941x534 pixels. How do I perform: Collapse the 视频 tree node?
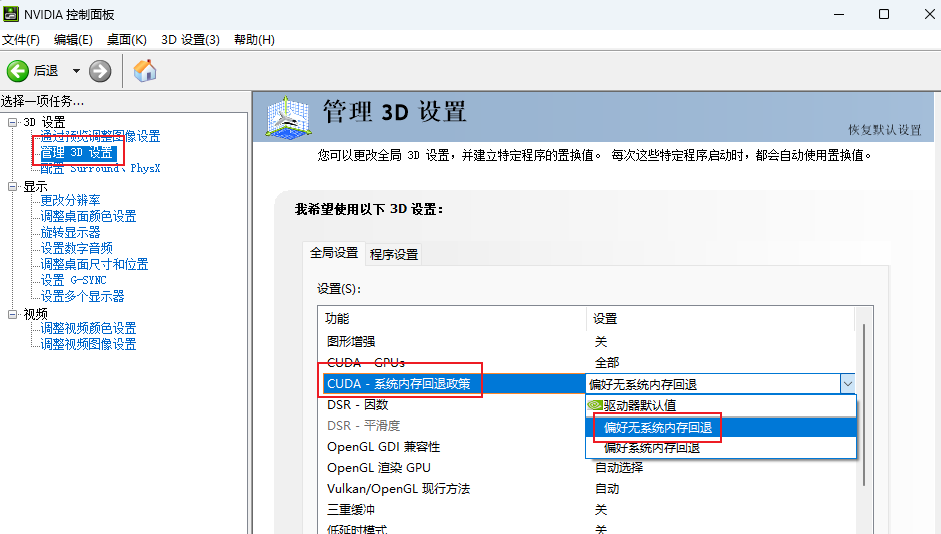(13, 314)
